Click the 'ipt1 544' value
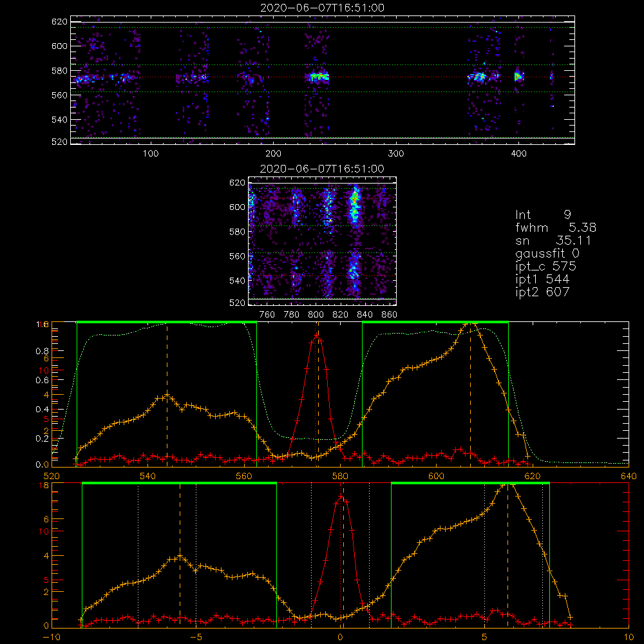The height and width of the screenshot is (644, 644). (x=542, y=279)
